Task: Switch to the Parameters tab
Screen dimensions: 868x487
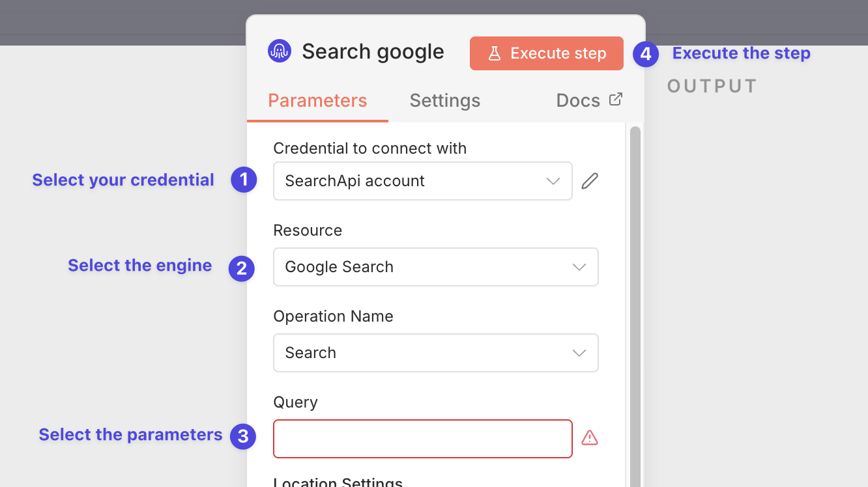Action: (x=318, y=100)
